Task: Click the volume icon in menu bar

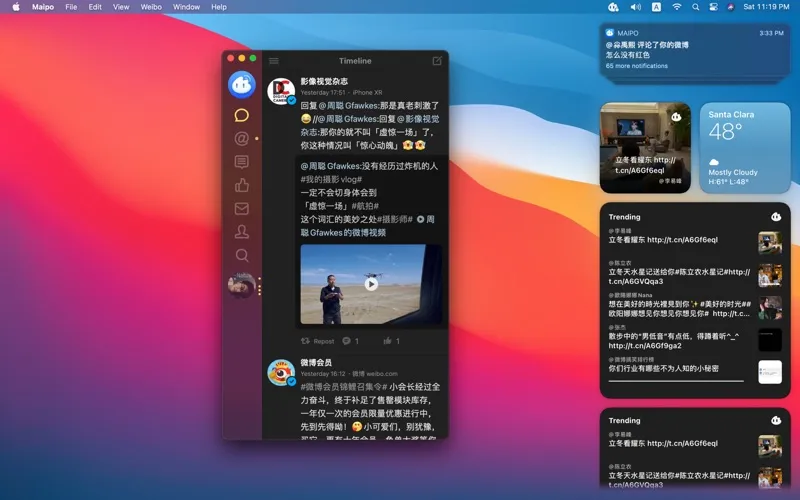Action: pos(635,7)
